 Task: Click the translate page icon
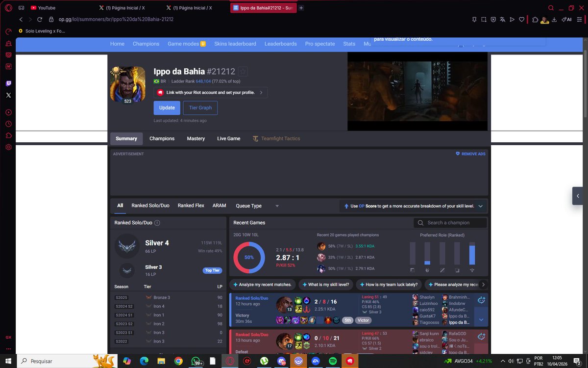pyautogui.click(x=503, y=19)
